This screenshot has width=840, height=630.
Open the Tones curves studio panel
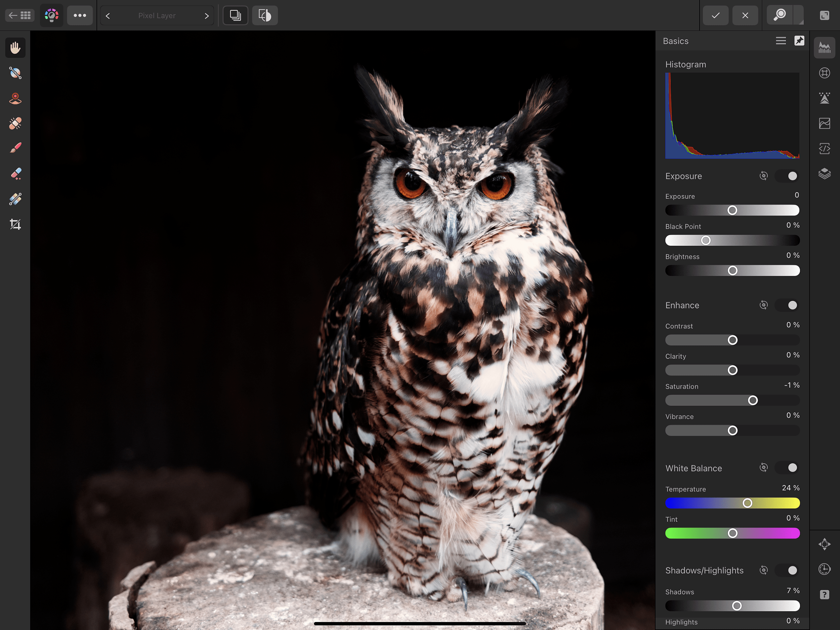click(825, 123)
